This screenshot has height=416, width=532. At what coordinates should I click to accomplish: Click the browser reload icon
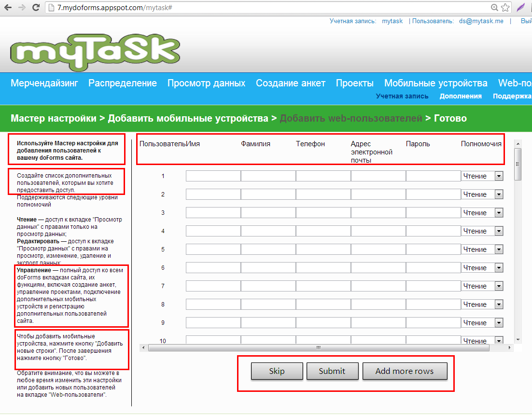pyautogui.click(x=36, y=8)
